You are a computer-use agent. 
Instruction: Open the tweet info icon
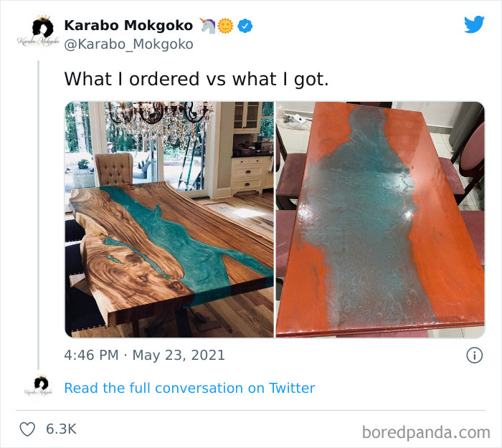click(474, 355)
